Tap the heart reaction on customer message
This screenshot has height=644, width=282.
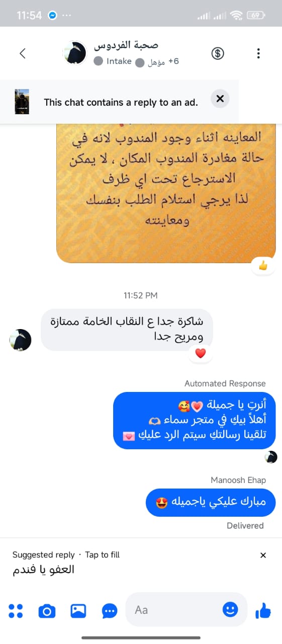tap(201, 354)
